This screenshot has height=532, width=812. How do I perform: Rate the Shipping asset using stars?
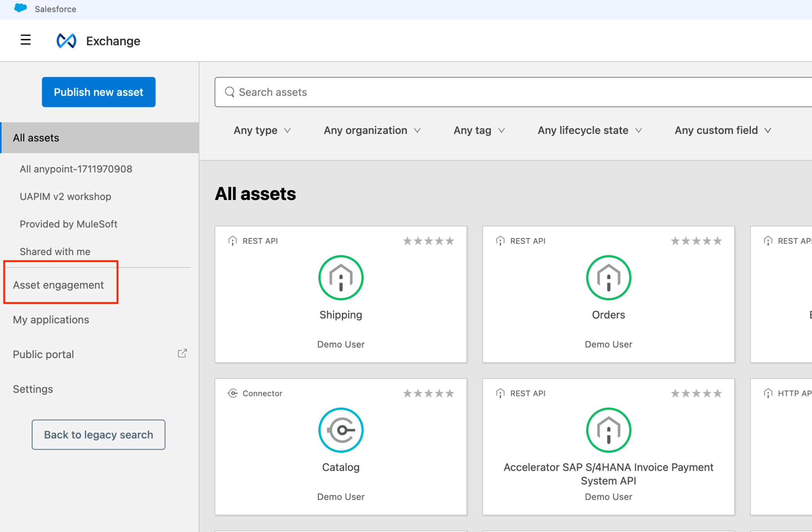pos(428,241)
